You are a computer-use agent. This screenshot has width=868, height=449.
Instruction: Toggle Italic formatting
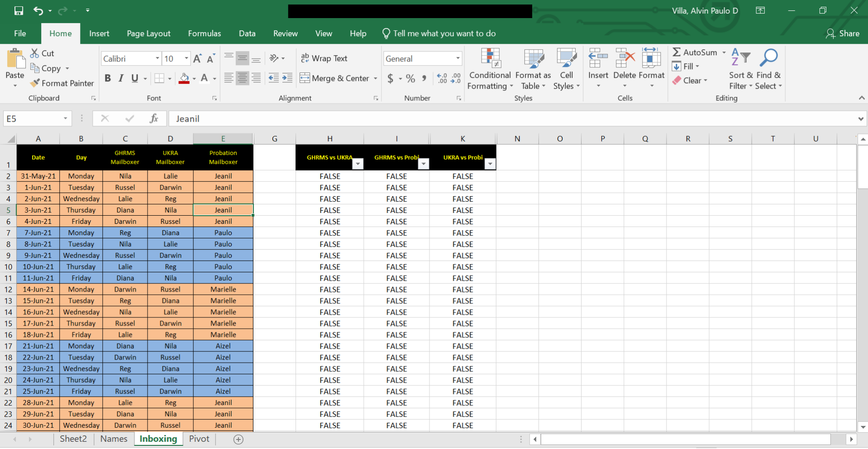[121, 78]
